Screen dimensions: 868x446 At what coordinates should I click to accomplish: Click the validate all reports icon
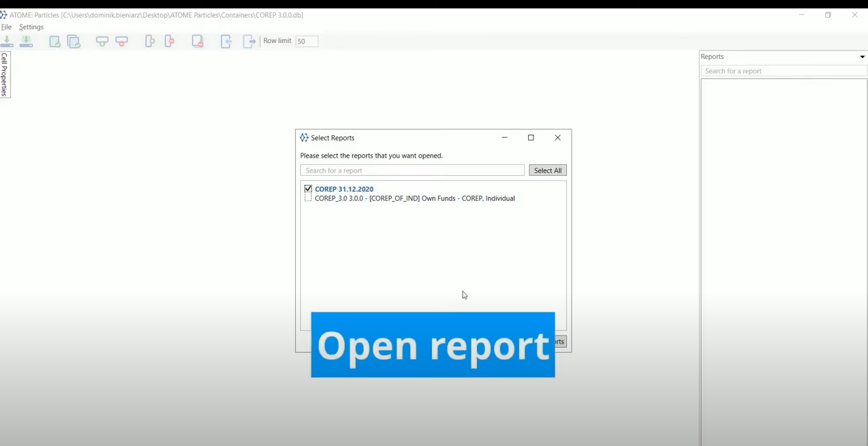click(74, 42)
